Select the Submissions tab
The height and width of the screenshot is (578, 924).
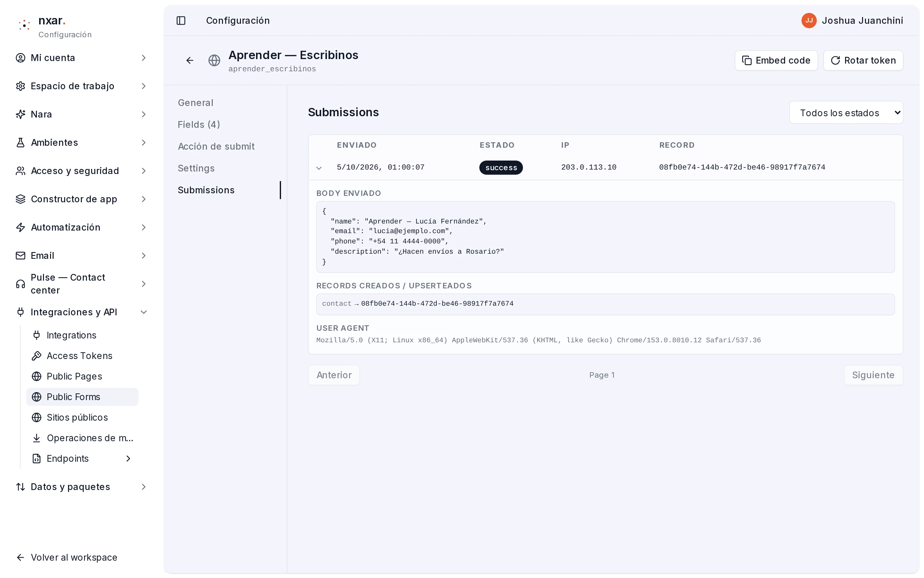click(x=206, y=190)
